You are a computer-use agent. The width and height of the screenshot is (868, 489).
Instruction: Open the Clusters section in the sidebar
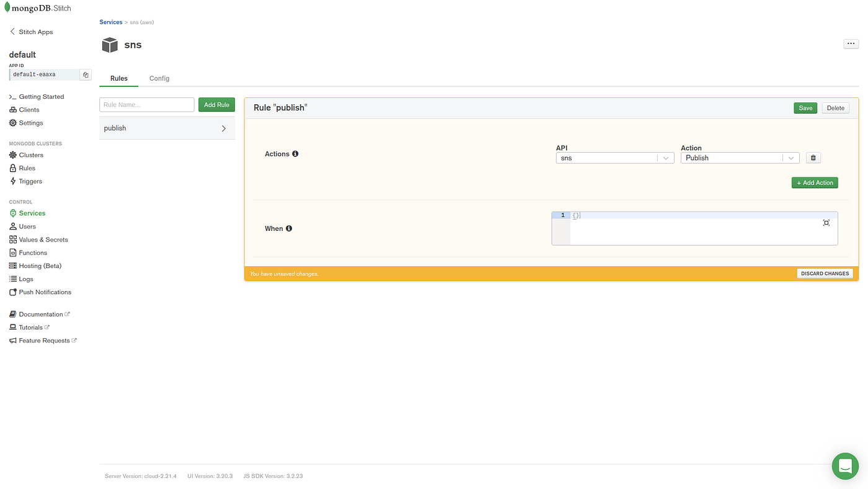click(x=30, y=155)
